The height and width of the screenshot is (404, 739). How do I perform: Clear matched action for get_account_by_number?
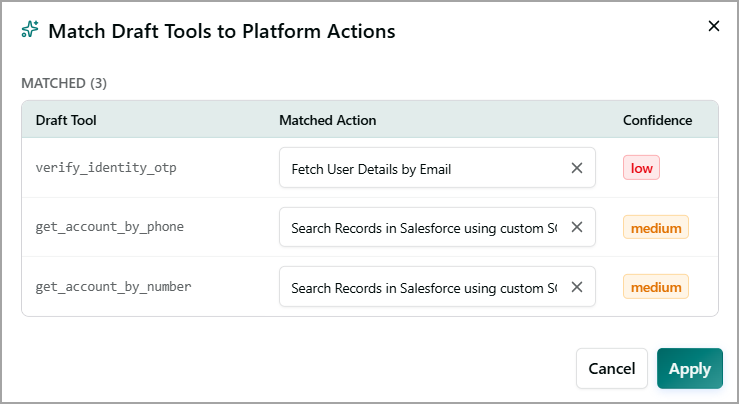[577, 287]
